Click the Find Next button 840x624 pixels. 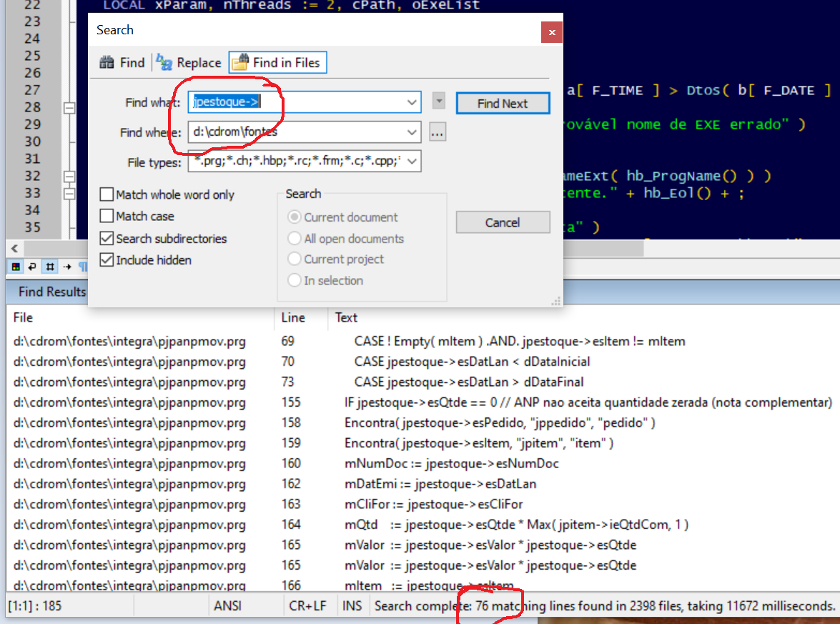click(503, 104)
